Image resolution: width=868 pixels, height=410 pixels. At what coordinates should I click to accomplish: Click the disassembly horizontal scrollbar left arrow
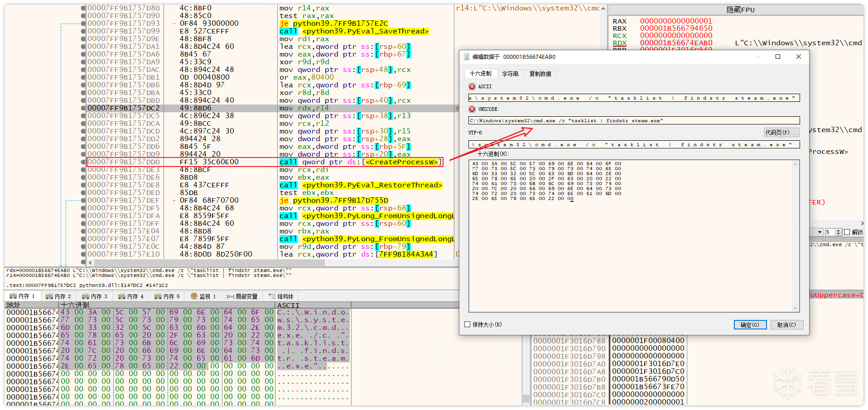tap(91, 262)
